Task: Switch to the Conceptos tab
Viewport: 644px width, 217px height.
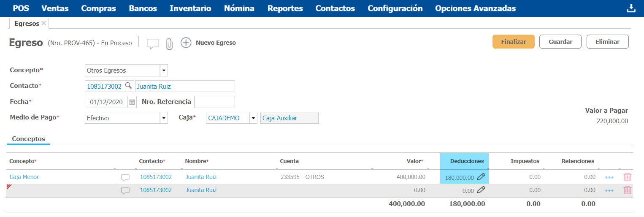Action: (28, 139)
